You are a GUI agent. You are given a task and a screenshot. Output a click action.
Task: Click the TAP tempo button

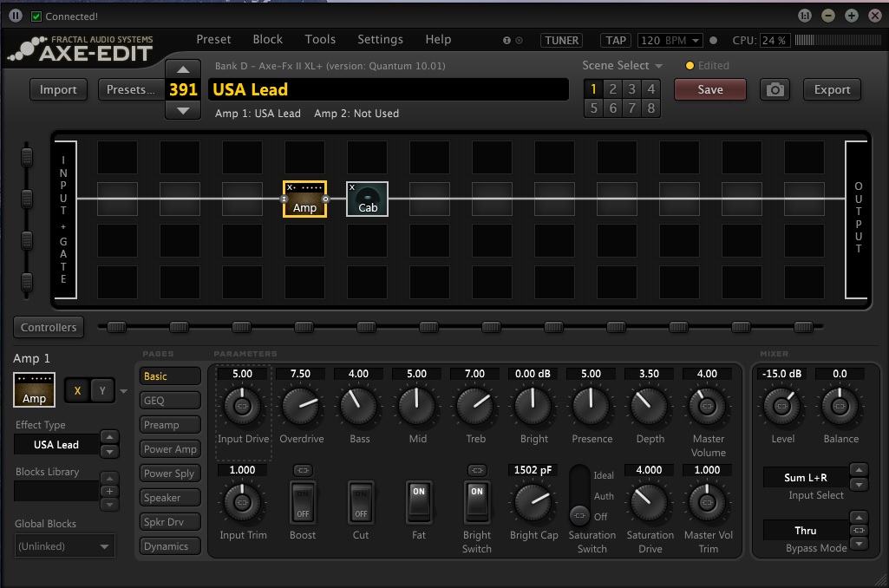tap(616, 40)
